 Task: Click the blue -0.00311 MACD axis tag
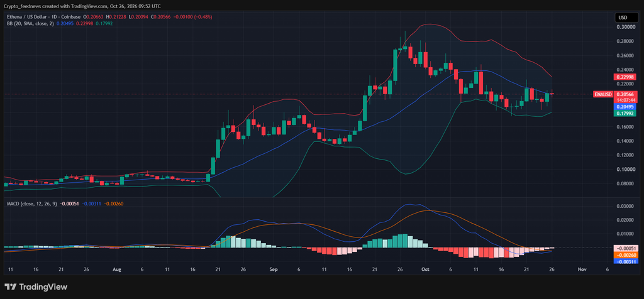[625, 261]
